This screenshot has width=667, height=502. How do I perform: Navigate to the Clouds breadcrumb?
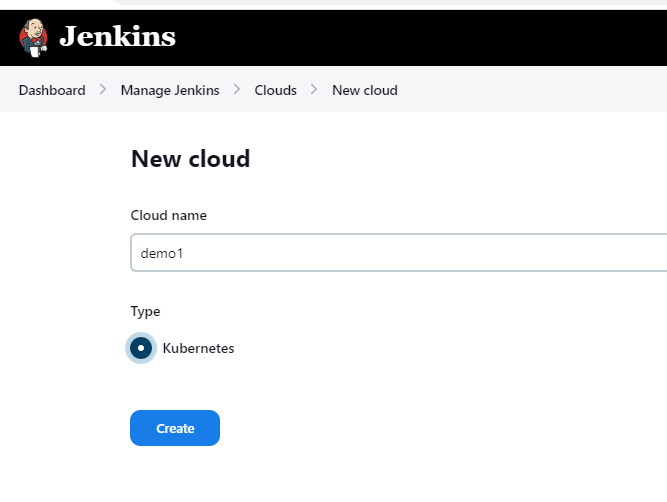coord(275,90)
